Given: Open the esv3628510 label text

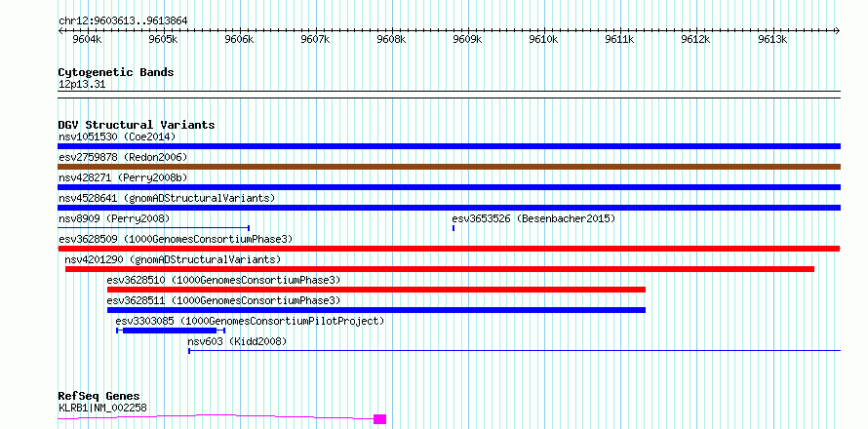Looking at the screenshot, I should tap(223, 280).
